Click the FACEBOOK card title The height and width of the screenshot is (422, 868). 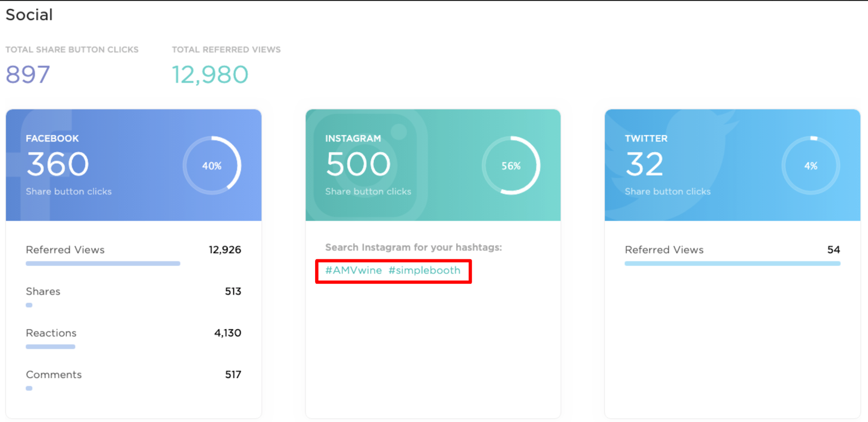52,138
